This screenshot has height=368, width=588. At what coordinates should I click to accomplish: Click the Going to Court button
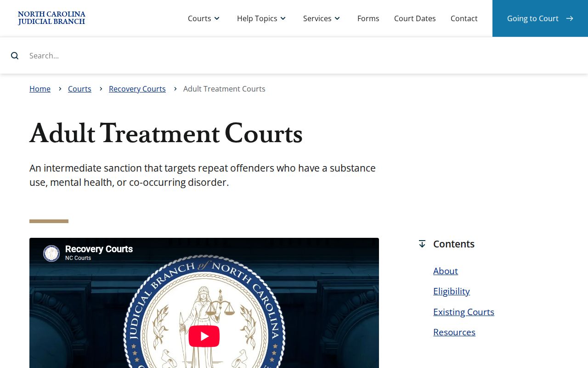pyautogui.click(x=540, y=18)
